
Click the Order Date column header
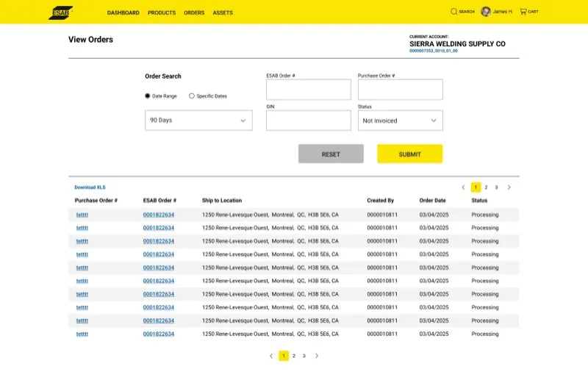click(432, 201)
